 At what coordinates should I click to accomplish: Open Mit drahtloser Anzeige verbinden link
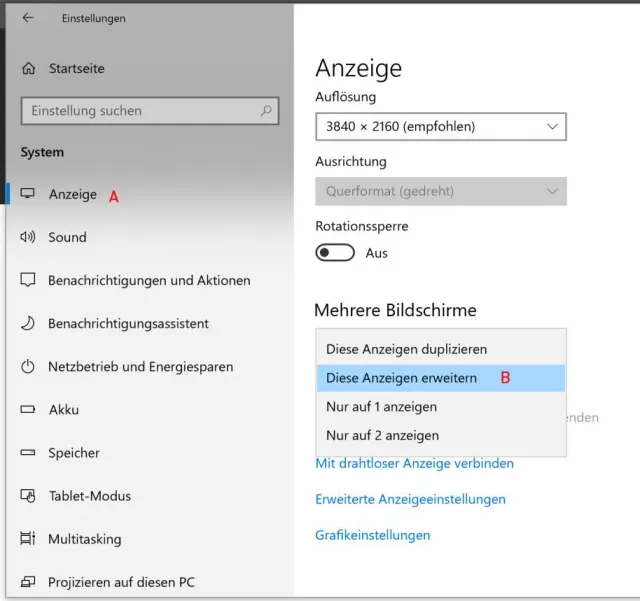pyautogui.click(x=414, y=464)
